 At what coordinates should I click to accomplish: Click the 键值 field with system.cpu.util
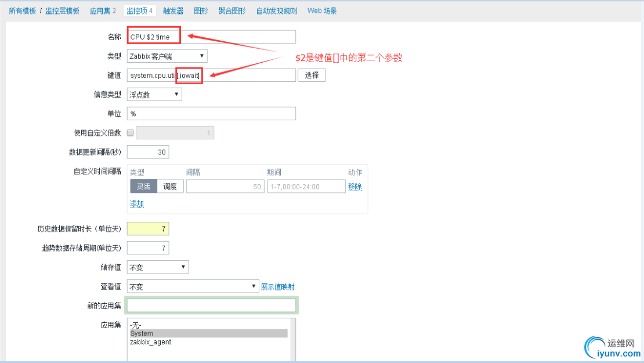(211, 76)
